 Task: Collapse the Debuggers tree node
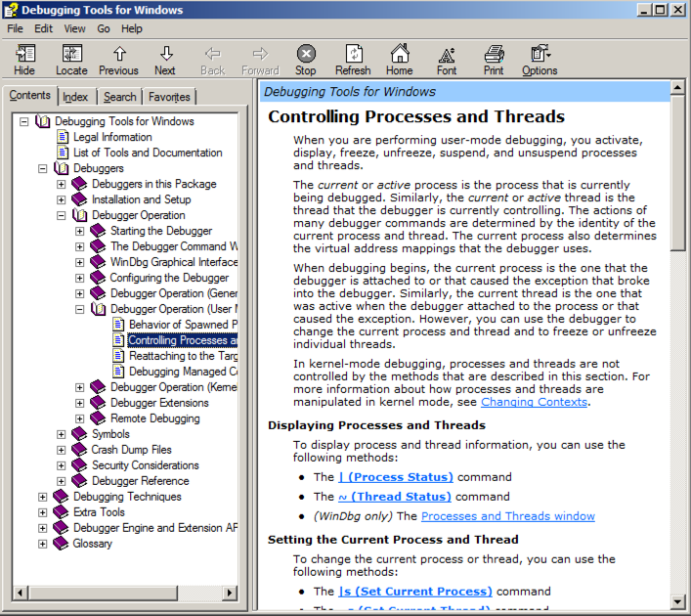[43, 168]
